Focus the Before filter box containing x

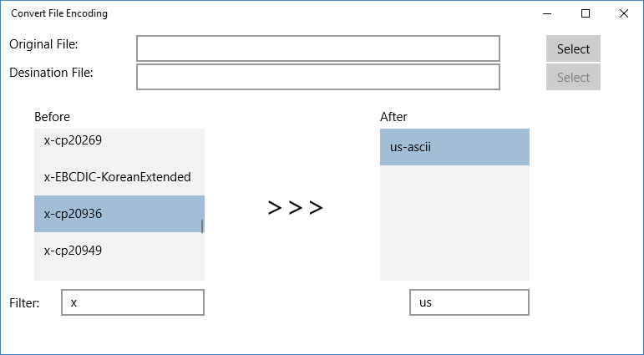pos(133,302)
